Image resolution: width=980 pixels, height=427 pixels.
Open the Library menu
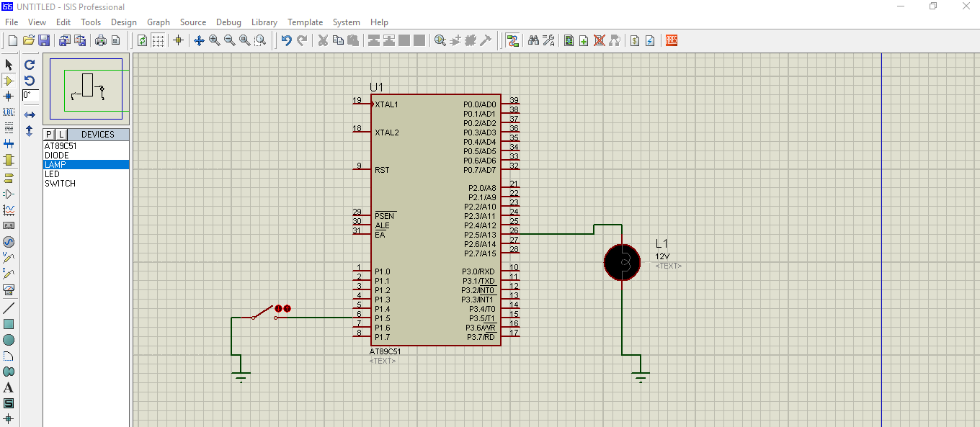pyautogui.click(x=264, y=22)
